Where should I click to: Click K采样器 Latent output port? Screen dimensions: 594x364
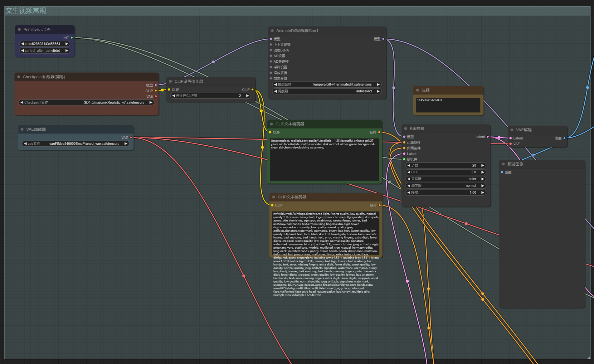488,137
